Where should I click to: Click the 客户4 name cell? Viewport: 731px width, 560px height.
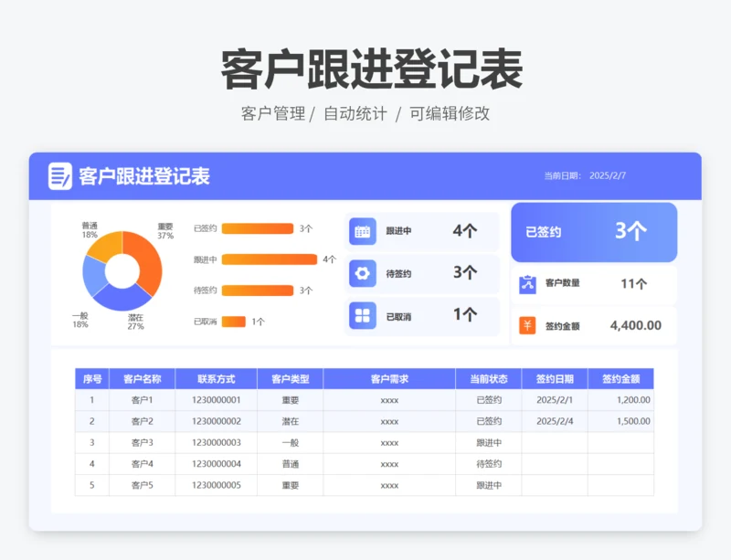143,464
